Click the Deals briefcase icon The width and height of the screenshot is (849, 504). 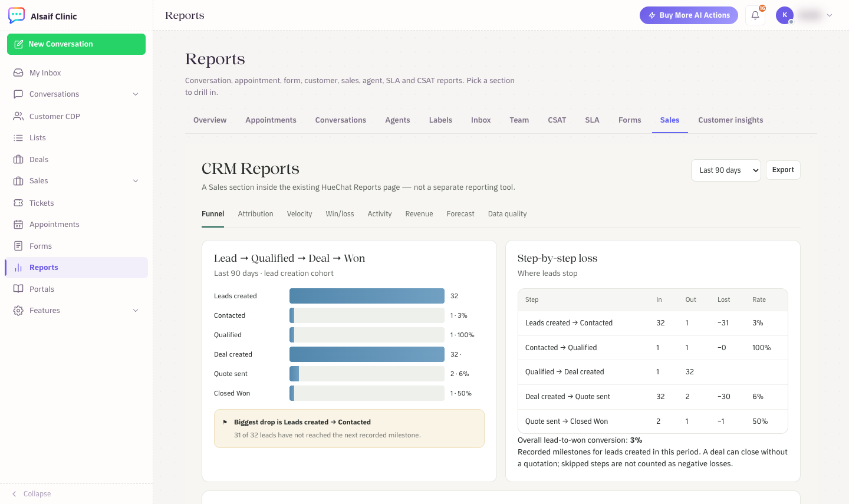click(x=18, y=159)
